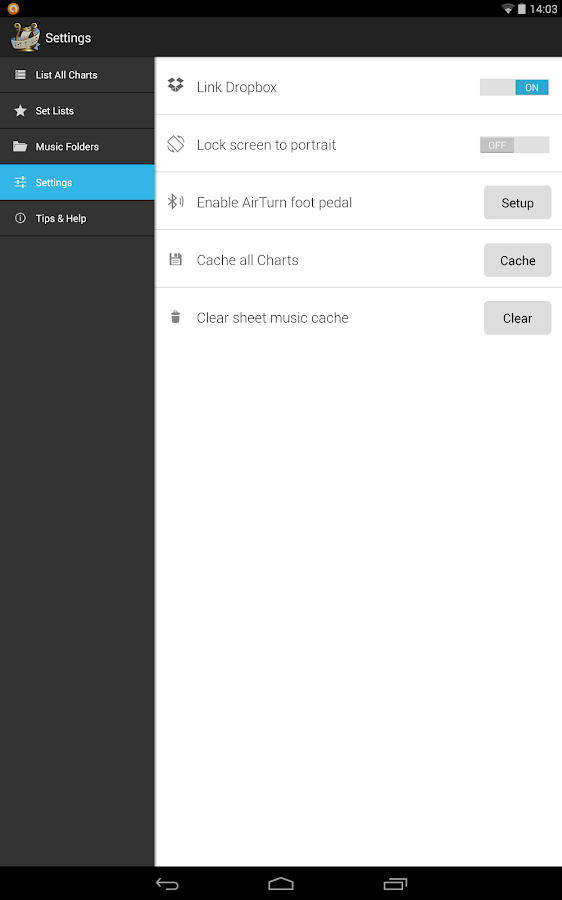Click the Dropbox icon beside Link Dropbox
This screenshot has height=900, width=562.
tap(176, 86)
